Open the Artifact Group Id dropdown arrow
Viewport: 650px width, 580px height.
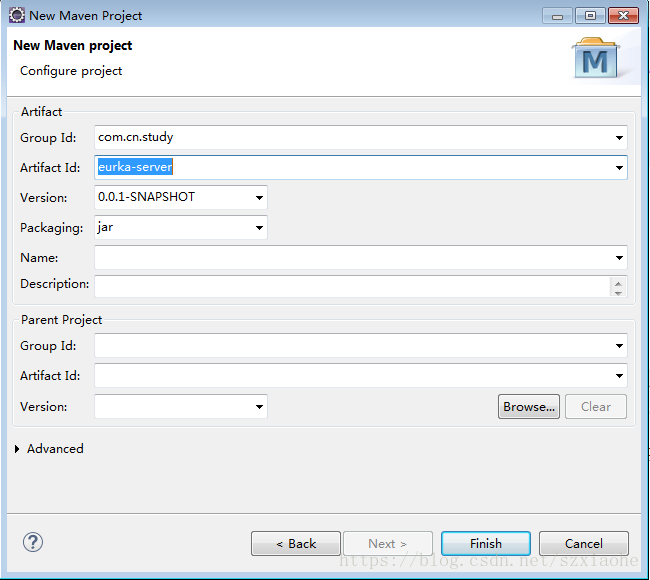click(x=619, y=138)
